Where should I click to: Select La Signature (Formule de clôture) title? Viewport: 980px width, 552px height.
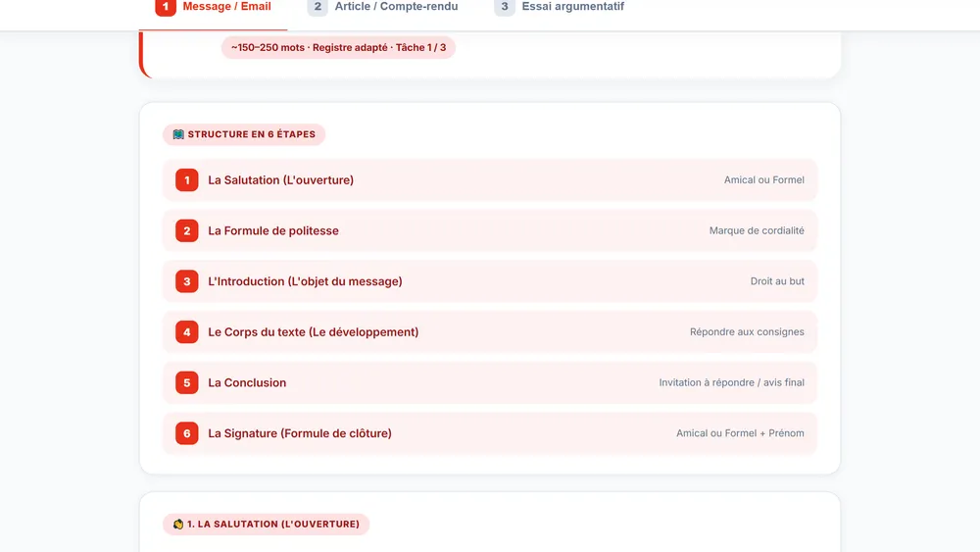[299, 433]
